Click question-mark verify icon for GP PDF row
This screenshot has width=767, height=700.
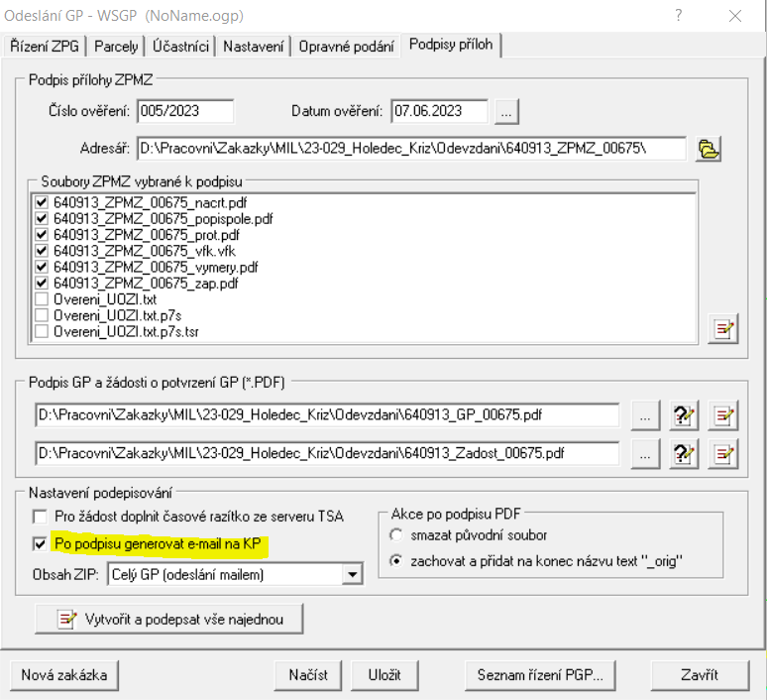tap(683, 416)
